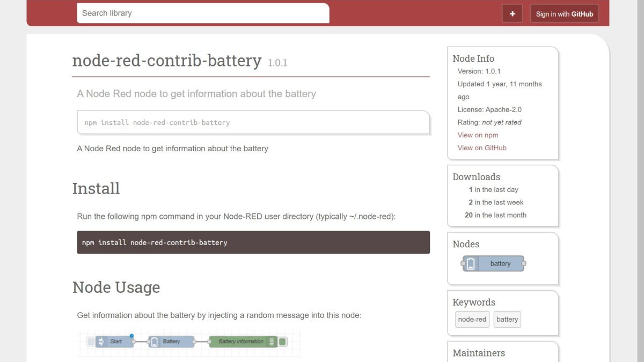Click the inject arrow icon on the Start node
The image size is (644, 362).
coord(101,341)
